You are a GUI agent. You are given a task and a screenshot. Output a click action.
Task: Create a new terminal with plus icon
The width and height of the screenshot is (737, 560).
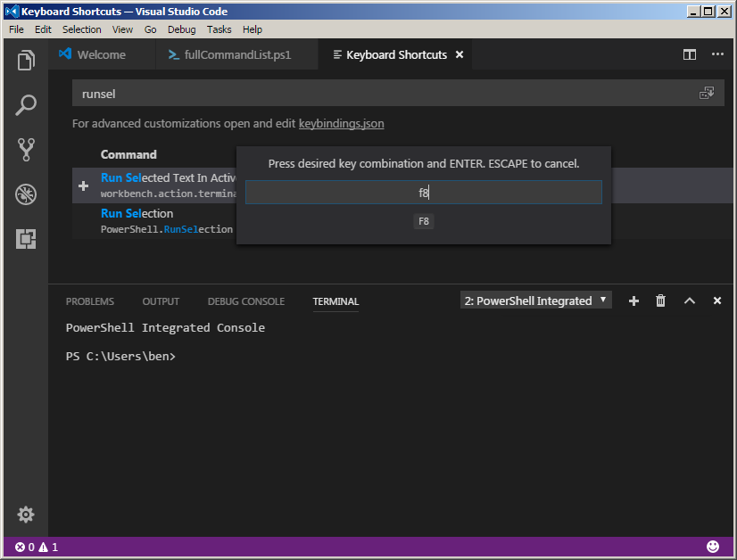coord(633,301)
